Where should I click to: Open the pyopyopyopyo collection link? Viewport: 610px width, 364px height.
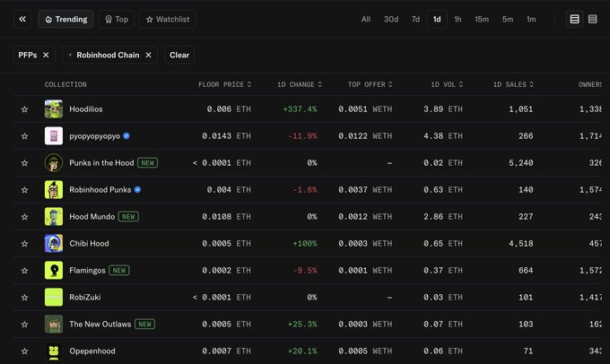pyautogui.click(x=94, y=136)
